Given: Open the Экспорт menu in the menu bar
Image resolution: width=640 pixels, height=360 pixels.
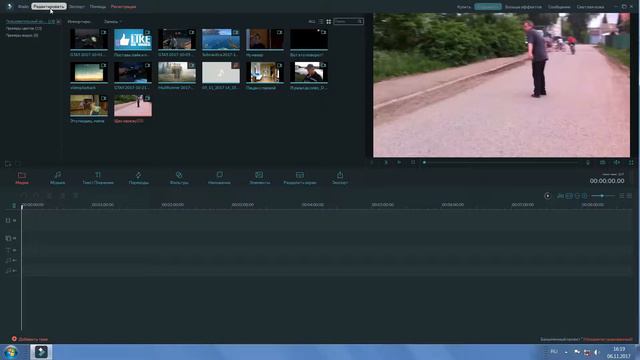Looking at the screenshot, I should pos(77,7).
